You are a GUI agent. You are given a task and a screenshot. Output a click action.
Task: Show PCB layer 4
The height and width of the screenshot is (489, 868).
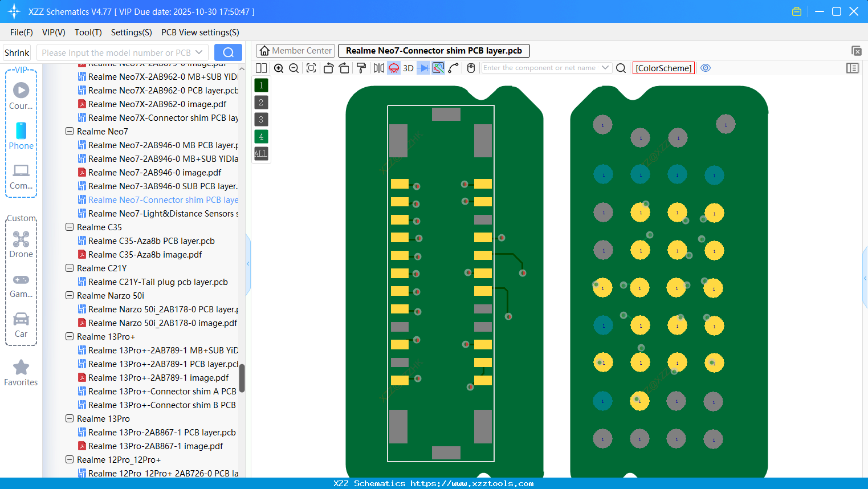[x=261, y=137]
